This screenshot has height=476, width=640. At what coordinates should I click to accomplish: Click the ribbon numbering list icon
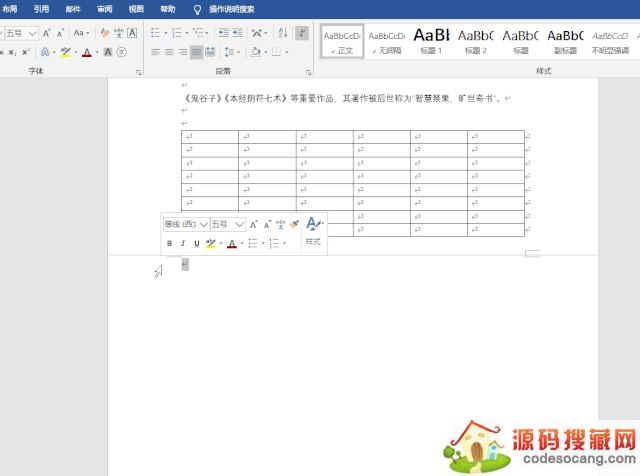176,33
